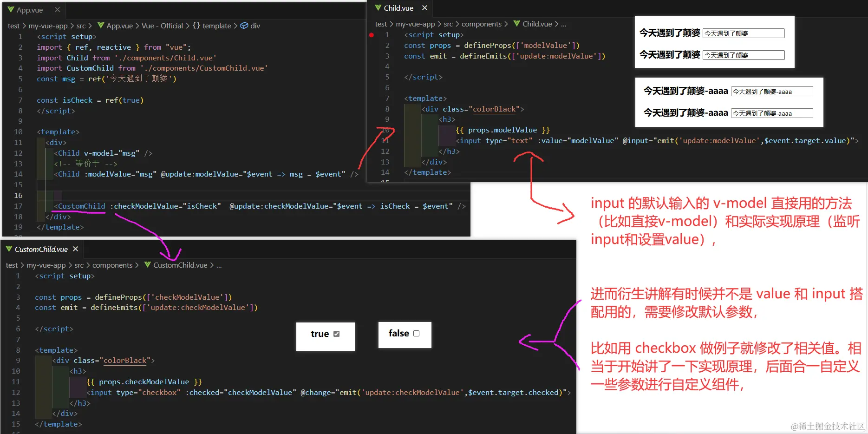This screenshot has width=868, height=434.
Task: Follow the colorBlack class link in Child.vue
Action: 494,109
